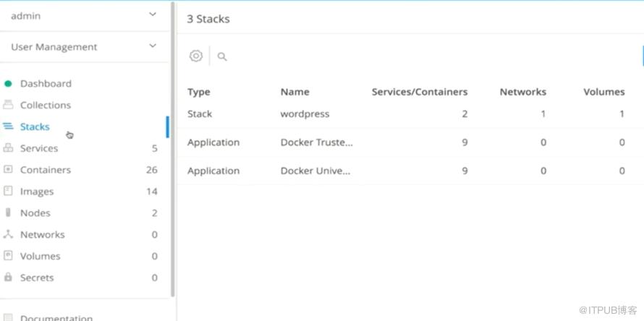Open the Services section
Screen dimensions: 644x321
click(x=39, y=148)
